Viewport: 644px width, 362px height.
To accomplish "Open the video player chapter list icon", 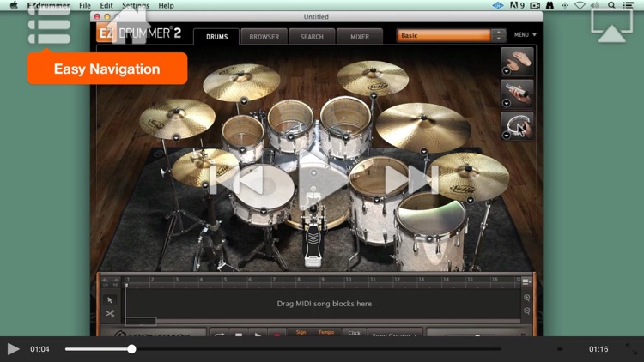I will pyautogui.click(x=49, y=25).
